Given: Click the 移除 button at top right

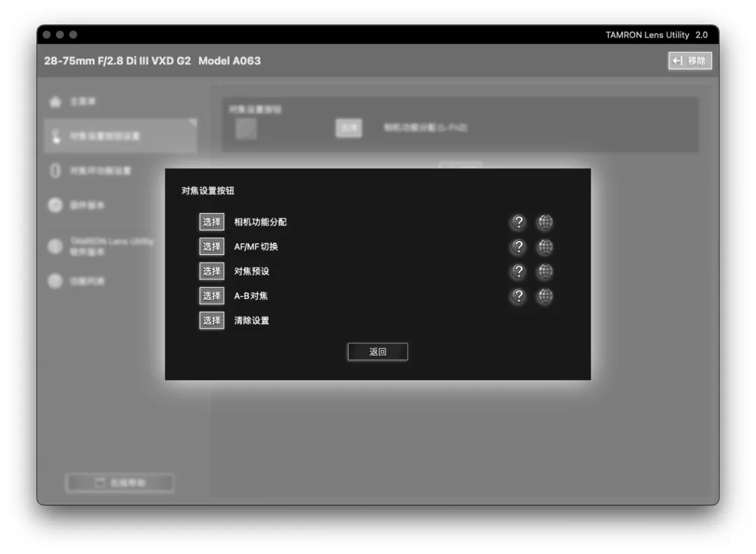Looking at the screenshot, I should (x=689, y=61).
